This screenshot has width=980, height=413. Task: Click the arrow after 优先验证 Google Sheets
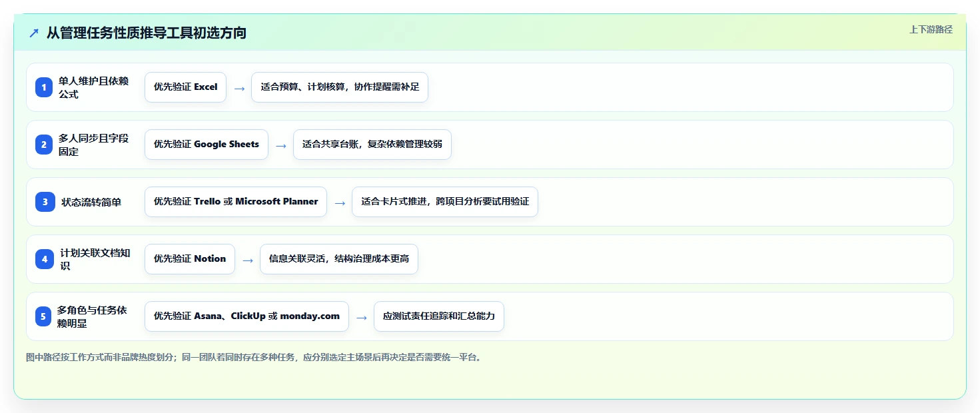click(x=281, y=145)
